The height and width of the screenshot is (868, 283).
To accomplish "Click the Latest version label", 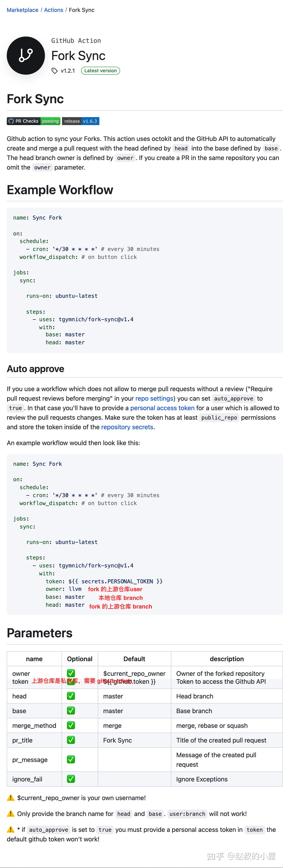I will (101, 71).
